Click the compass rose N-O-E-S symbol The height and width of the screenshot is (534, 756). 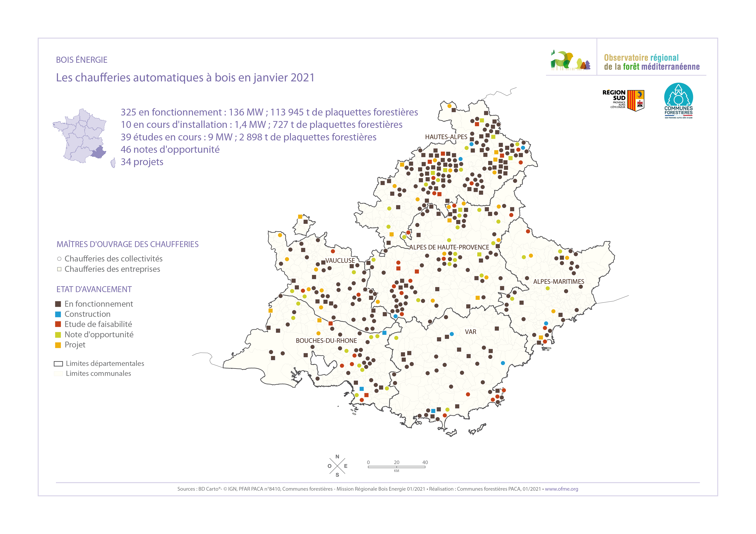point(337,466)
